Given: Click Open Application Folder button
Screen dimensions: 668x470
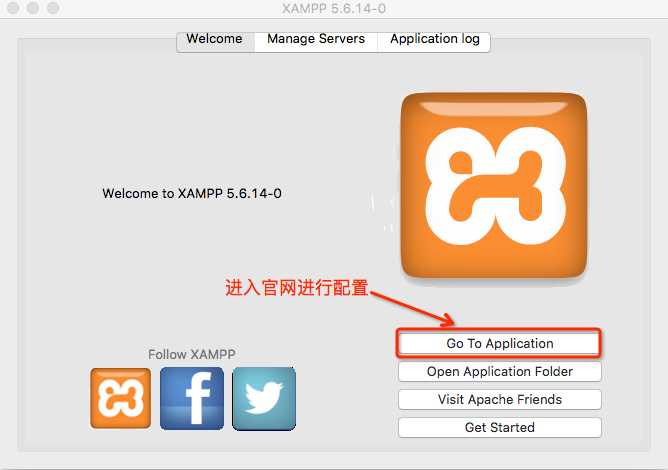Looking at the screenshot, I should click(499, 372).
